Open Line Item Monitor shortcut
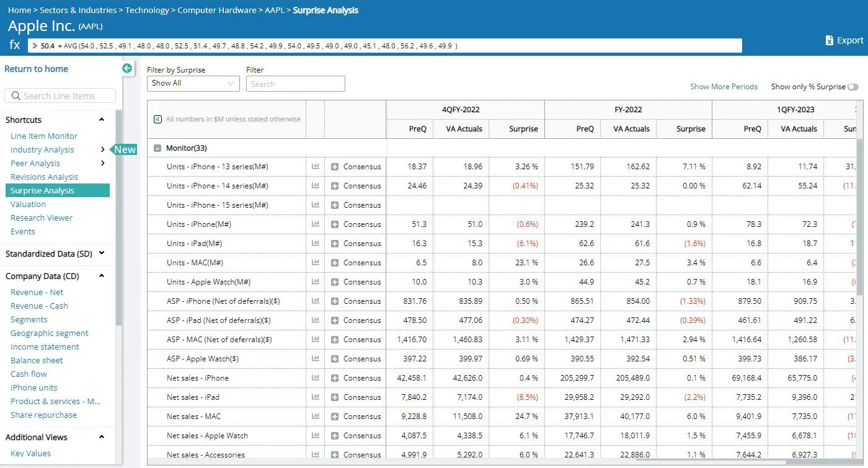868x468 pixels. [44, 136]
